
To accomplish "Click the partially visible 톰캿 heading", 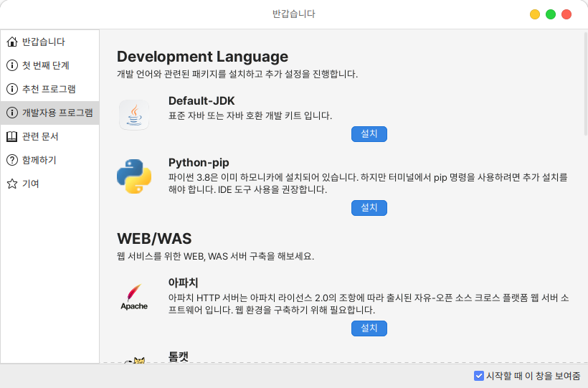I will (179, 356).
